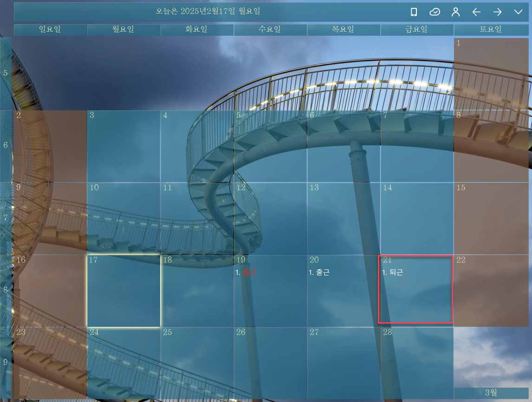This screenshot has height=402, width=532.
Task: Select week number 7 on left edge
Action: [6, 218]
